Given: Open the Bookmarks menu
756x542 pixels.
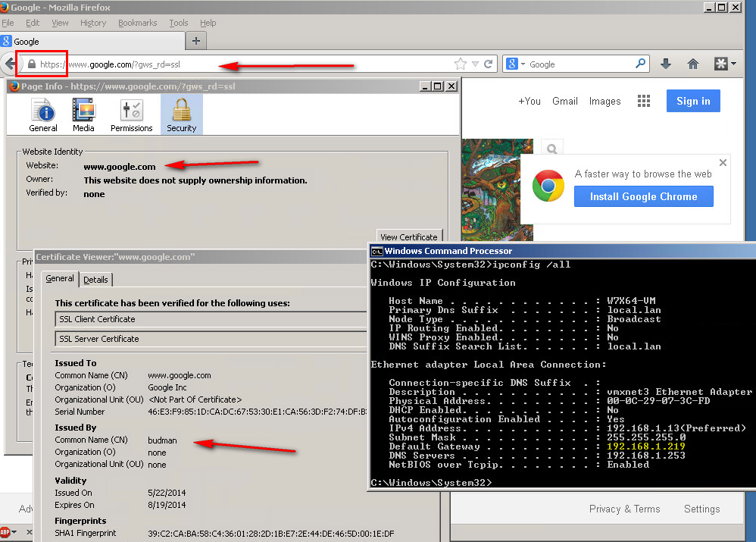Looking at the screenshot, I should point(137,23).
